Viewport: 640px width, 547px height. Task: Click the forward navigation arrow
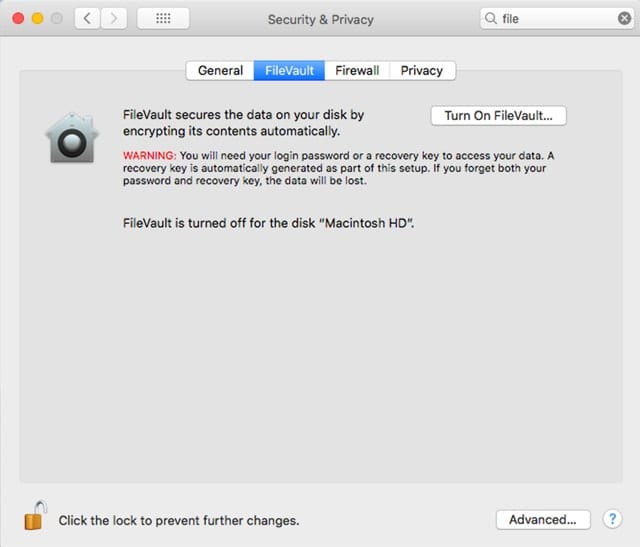(x=114, y=18)
